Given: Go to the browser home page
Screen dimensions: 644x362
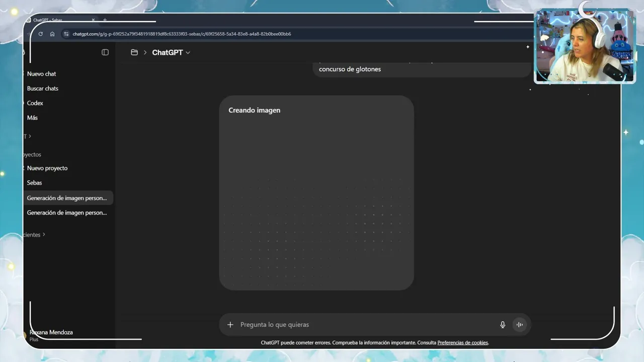Looking at the screenshot, I should [52, 34].
